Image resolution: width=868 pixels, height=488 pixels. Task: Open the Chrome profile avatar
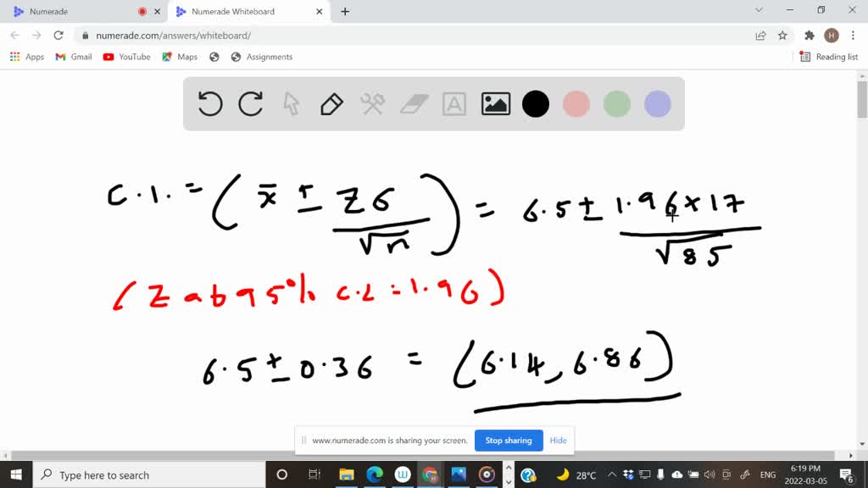(x=831, y=36)
